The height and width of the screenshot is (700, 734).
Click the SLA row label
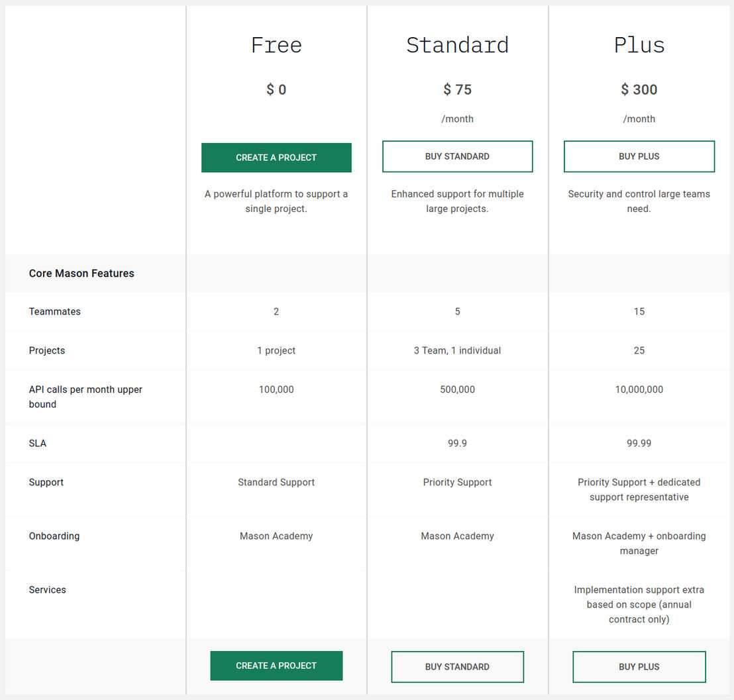(x=38, y=443)
